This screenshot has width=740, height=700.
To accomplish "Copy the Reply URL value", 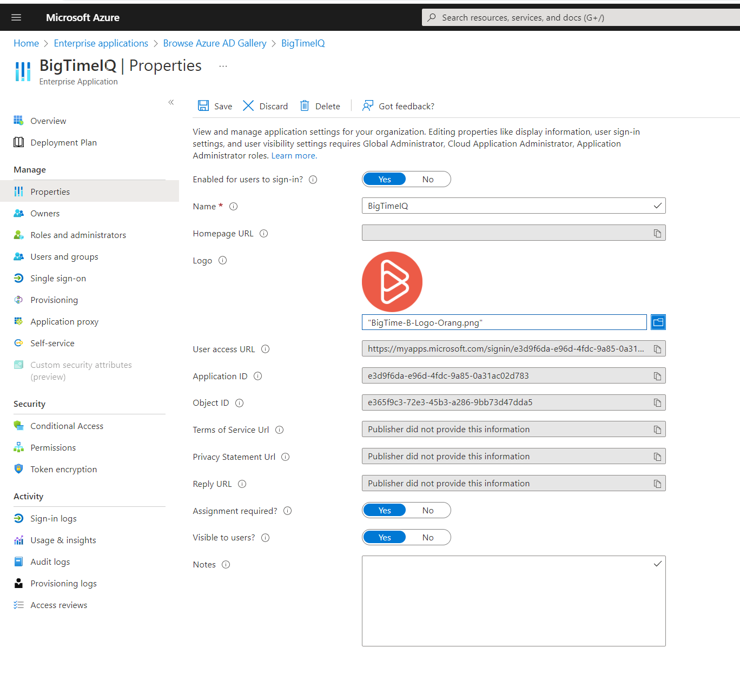I will 657,484.
